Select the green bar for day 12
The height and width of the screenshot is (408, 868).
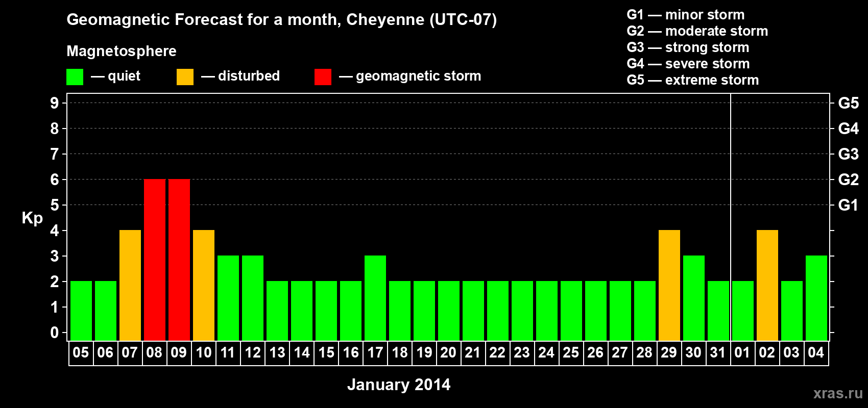click(253, 298)
